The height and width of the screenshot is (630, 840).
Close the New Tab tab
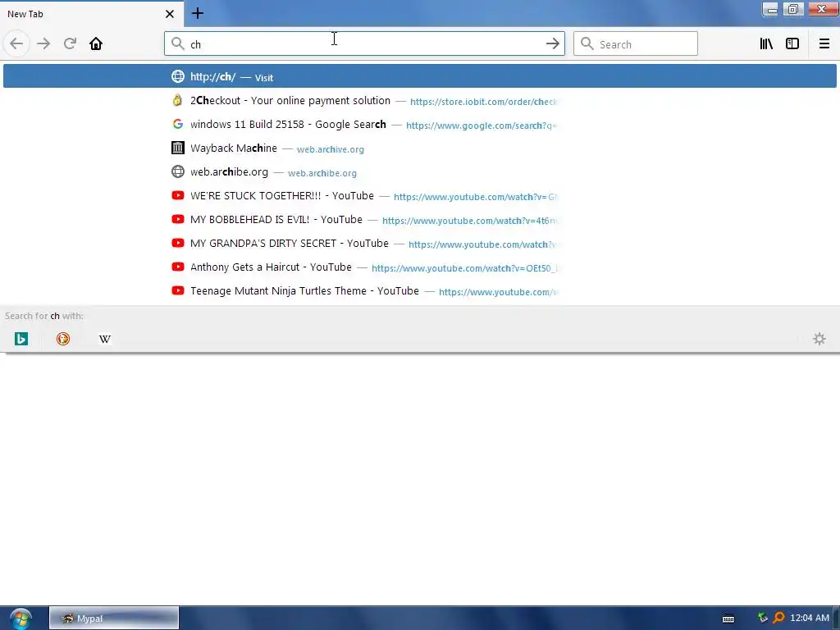[x=170, y=14]
